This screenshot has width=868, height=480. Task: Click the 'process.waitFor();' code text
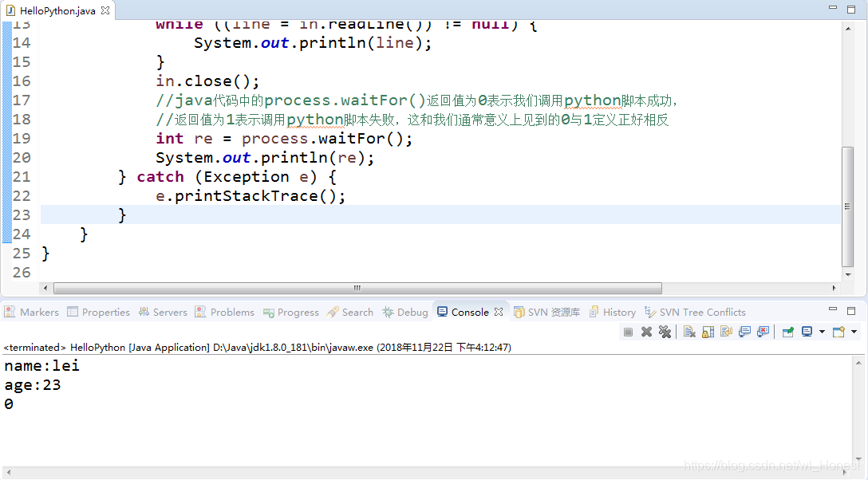tap(326, 138)
